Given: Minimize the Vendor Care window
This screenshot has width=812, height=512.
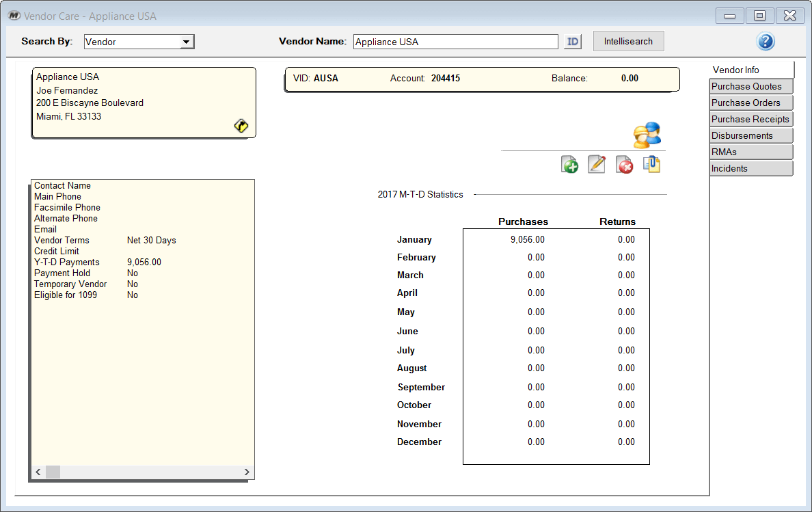Looking at the screenshot, I should pos(730,16).
